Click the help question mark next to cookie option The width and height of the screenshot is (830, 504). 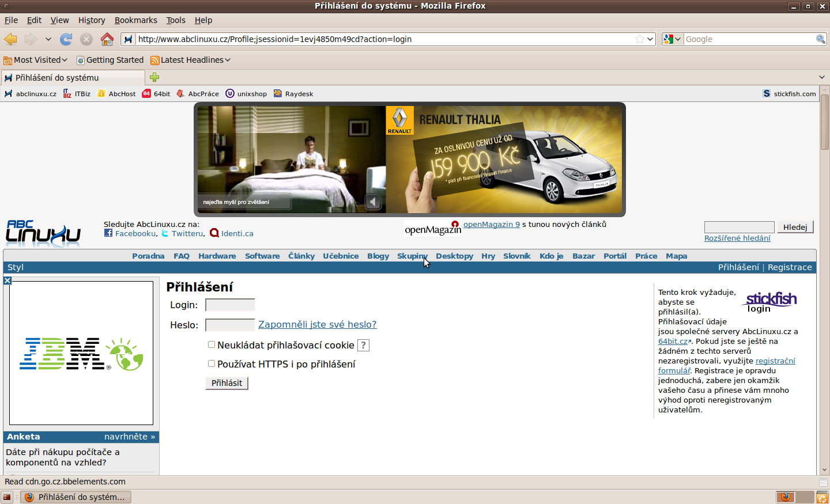(363, 345)
